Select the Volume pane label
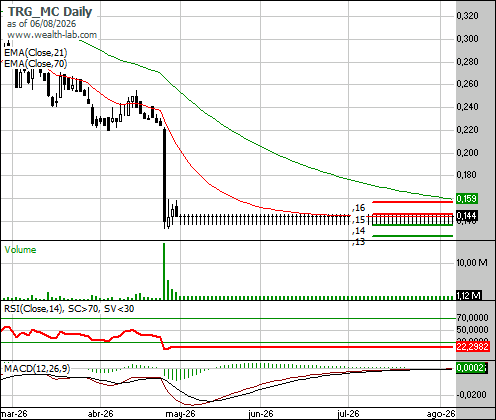 tap(20, 250)
